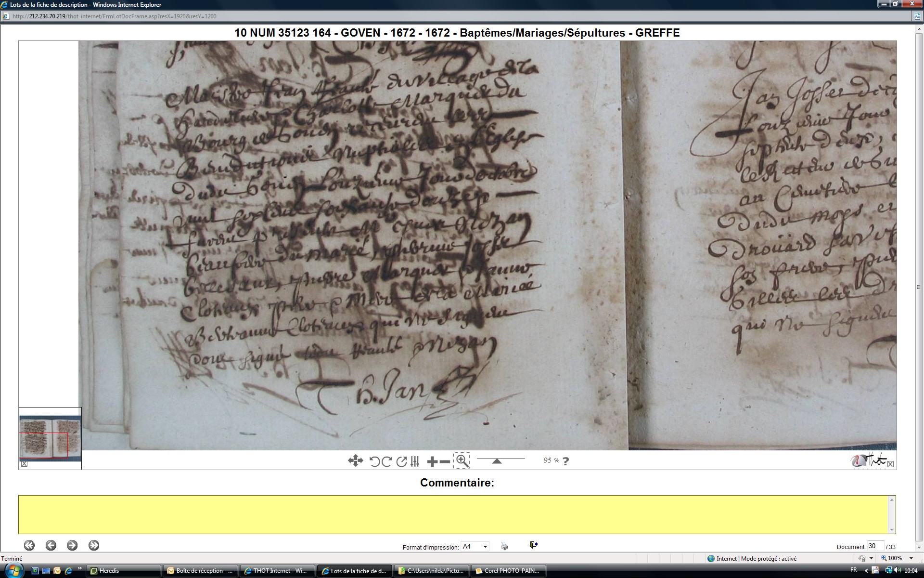The height and width of the screenshot is (578, 924).
Task: Click the reset rotation icon
Action: 401,461
